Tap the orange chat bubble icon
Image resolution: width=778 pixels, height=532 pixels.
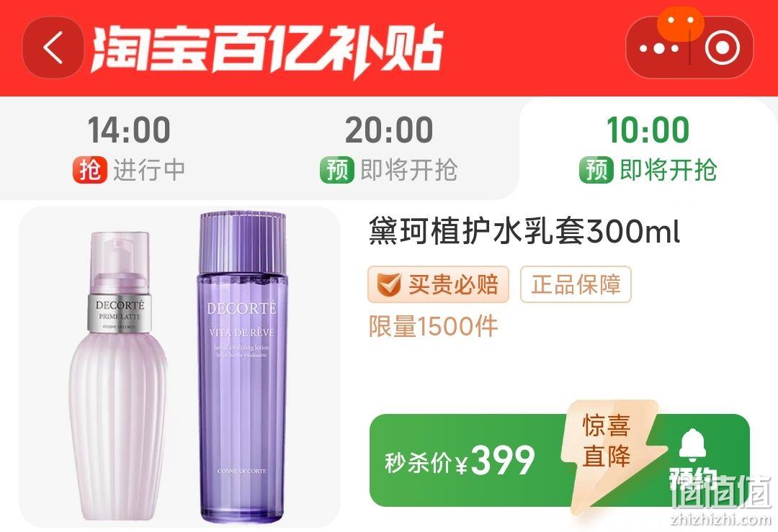coord(680,22)
